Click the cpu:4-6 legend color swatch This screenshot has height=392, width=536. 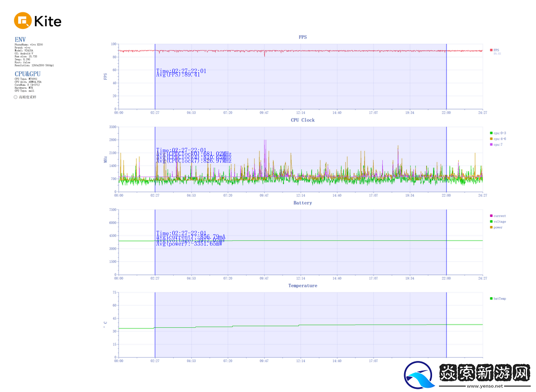[x=491, y=139]
